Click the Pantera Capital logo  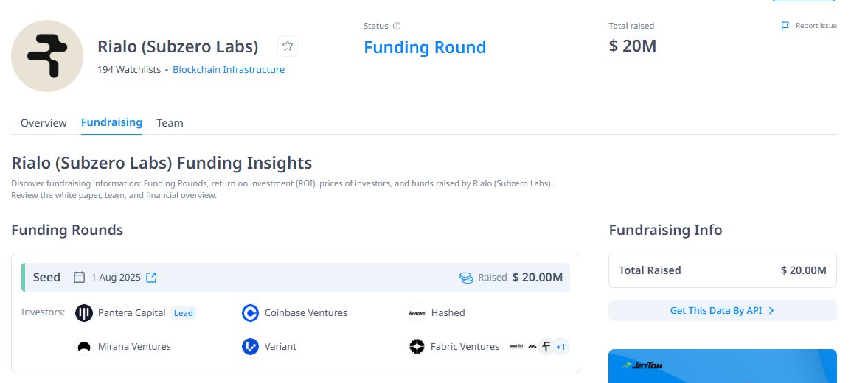pyautogui.click(x=84, y=313)
